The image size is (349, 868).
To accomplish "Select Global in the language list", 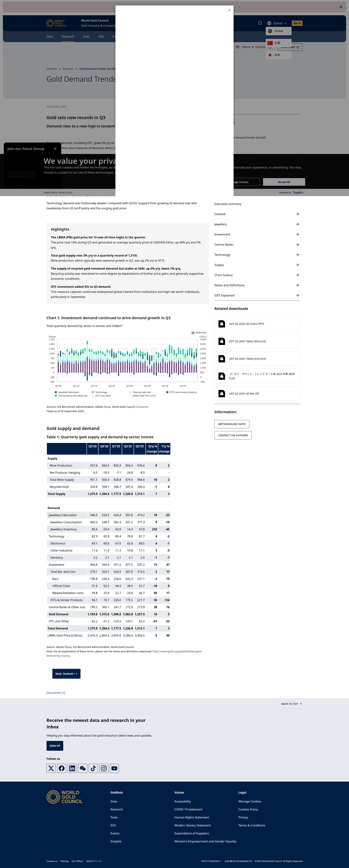I will [x=278, y=31].
